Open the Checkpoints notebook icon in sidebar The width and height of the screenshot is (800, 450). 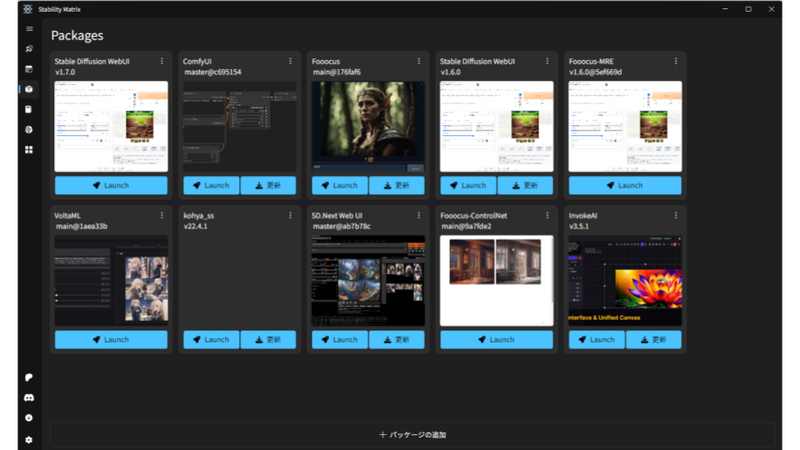(29, 109)
